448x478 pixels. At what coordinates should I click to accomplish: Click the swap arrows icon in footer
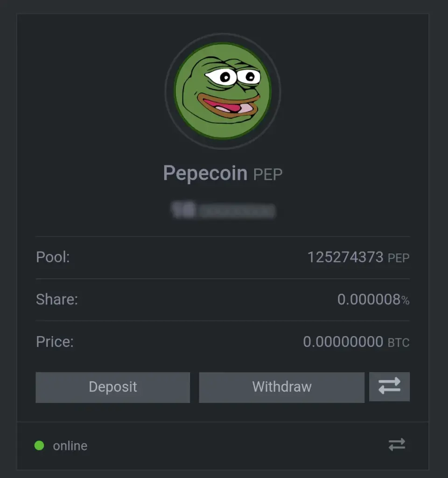pyautogui.click(x=397, y=444)
